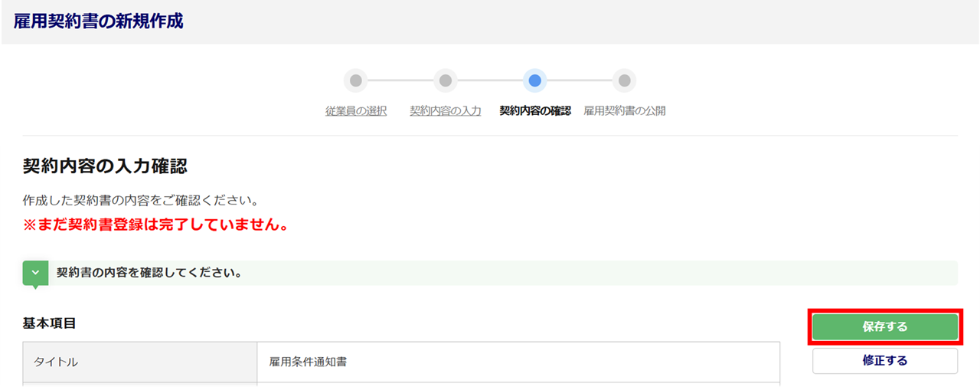Select the 雇用契約書の公開 step label
The width and height of the screenshot is (980, 387).
625,111
